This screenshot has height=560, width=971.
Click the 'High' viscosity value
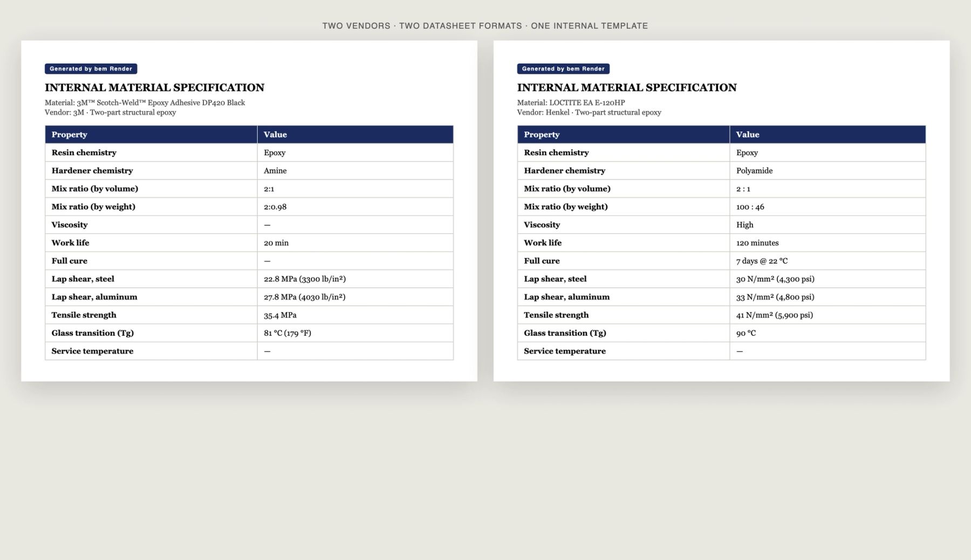(x=745, y=225)
